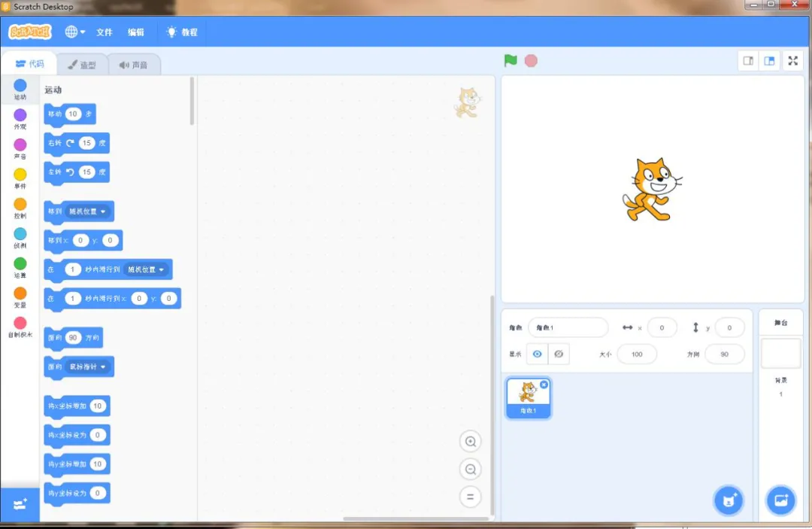This screenshot has height=529, width=812.
Task: Switch to small stage layout
Action: [748, 61]
